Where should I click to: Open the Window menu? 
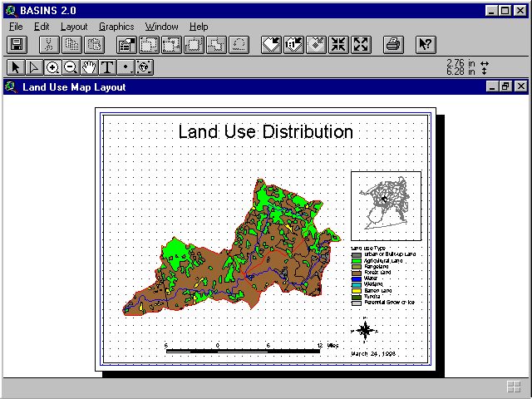click(161, 27)
